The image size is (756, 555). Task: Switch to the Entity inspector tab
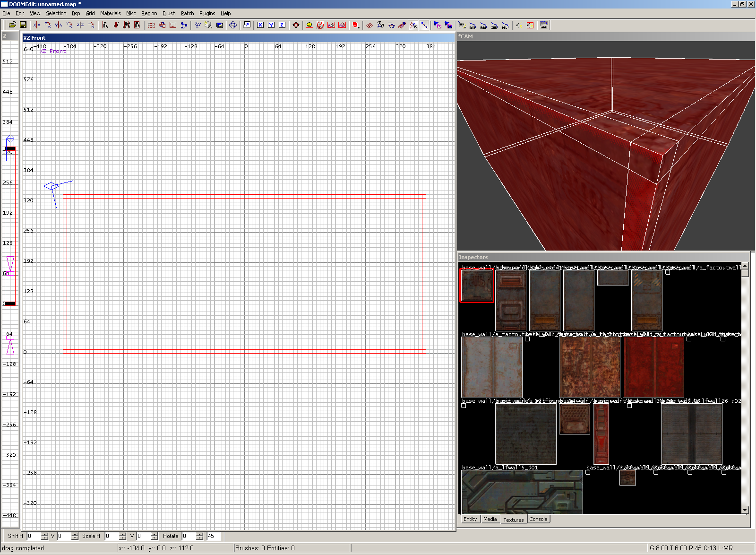click(x=470, y=519)
